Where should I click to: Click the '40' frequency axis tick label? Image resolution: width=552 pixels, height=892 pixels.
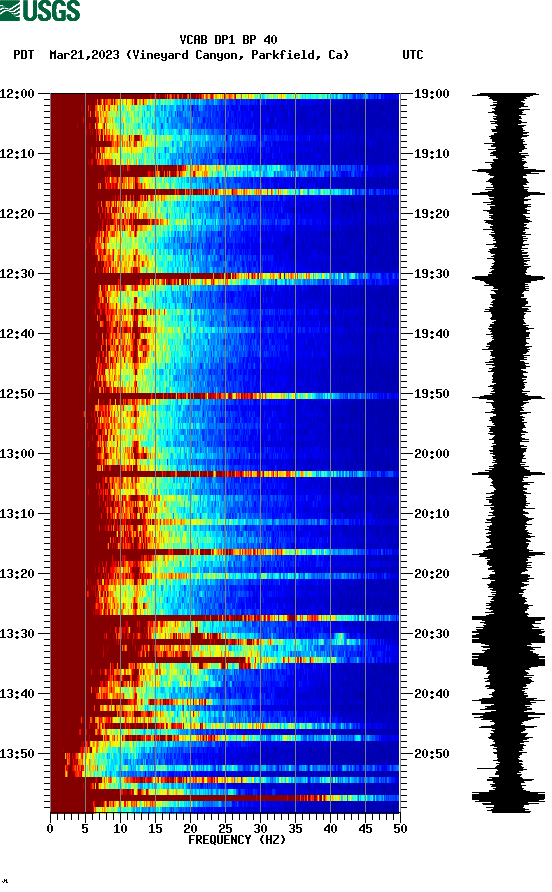[330, 829]
